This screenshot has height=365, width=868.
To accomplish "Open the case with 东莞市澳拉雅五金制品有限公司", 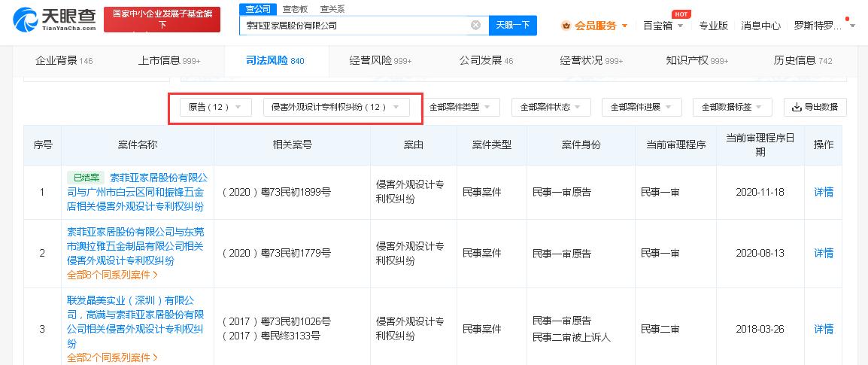I will [x=135, y=246].
